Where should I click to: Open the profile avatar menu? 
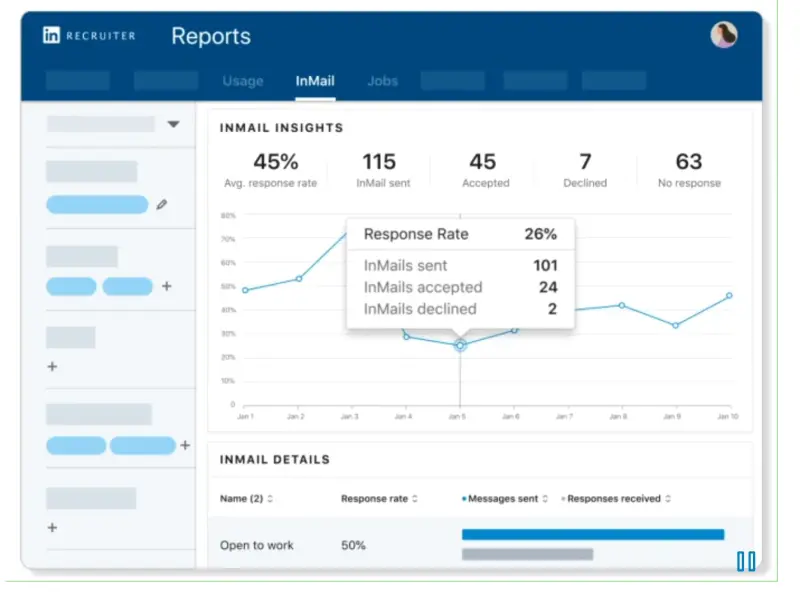click(724, 35)
